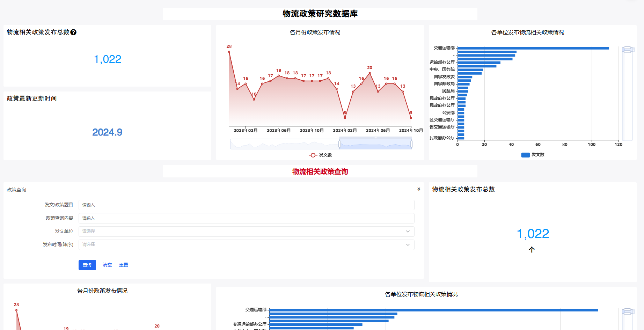Click the left handle of the line chart zoom slider
Screen dimensions: 644x330
coord(339,144)
